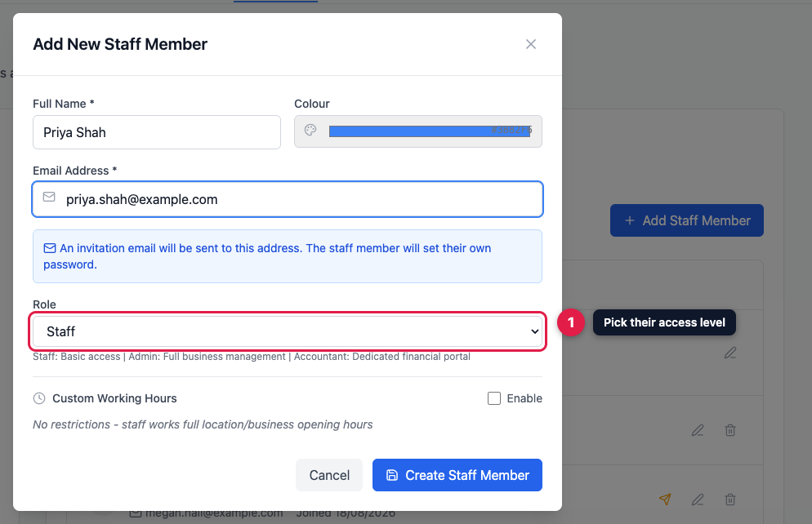Click the Cancel button
Screen dimensions: 812x524
[329, 475]
